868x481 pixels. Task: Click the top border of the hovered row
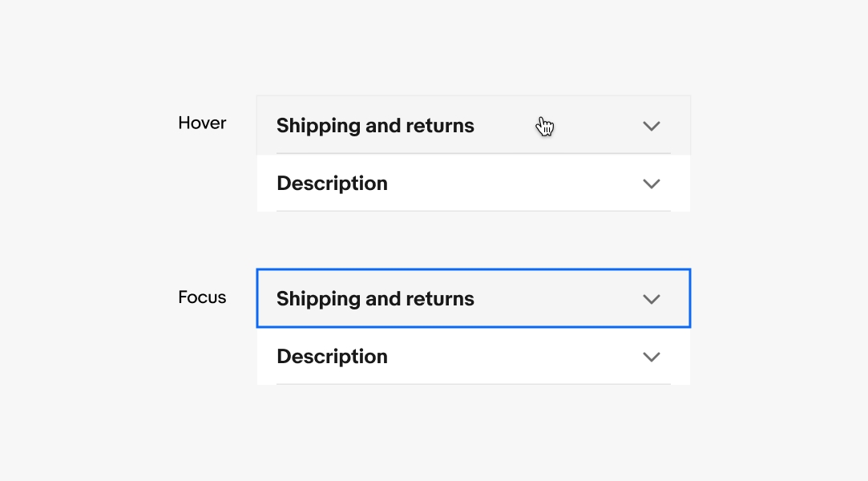(x=473, y=96)
